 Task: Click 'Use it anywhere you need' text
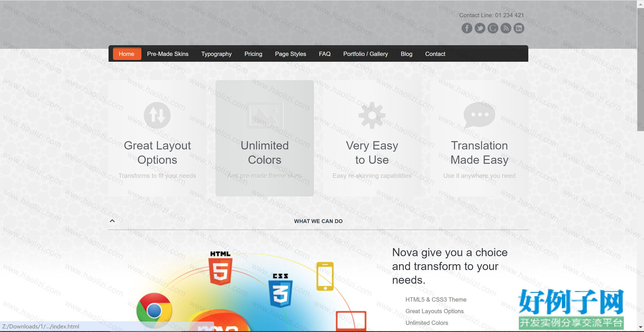pyautogui.click(x=480, y=175)
